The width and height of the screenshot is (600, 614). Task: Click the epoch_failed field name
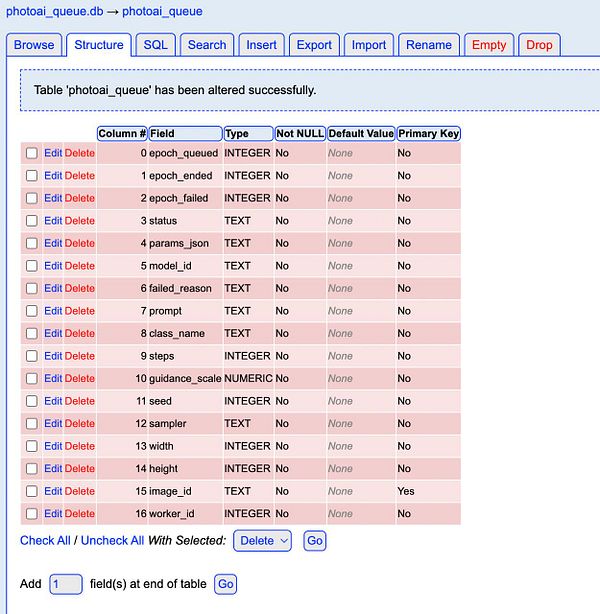pyautogui.click(x=179, y=198)
